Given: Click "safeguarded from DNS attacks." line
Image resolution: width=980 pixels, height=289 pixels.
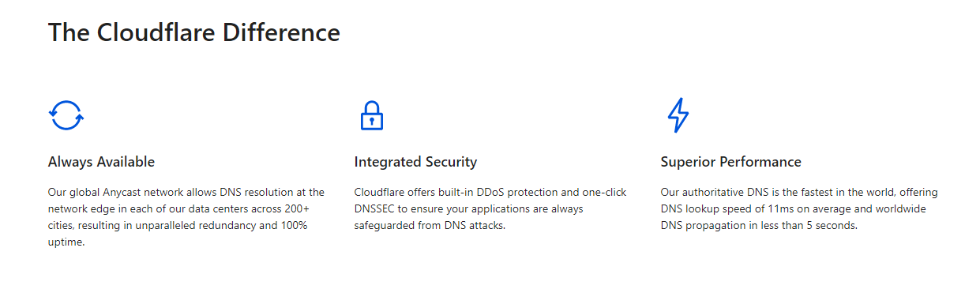Looking at the screenshot, I should (x=430, y=226).
